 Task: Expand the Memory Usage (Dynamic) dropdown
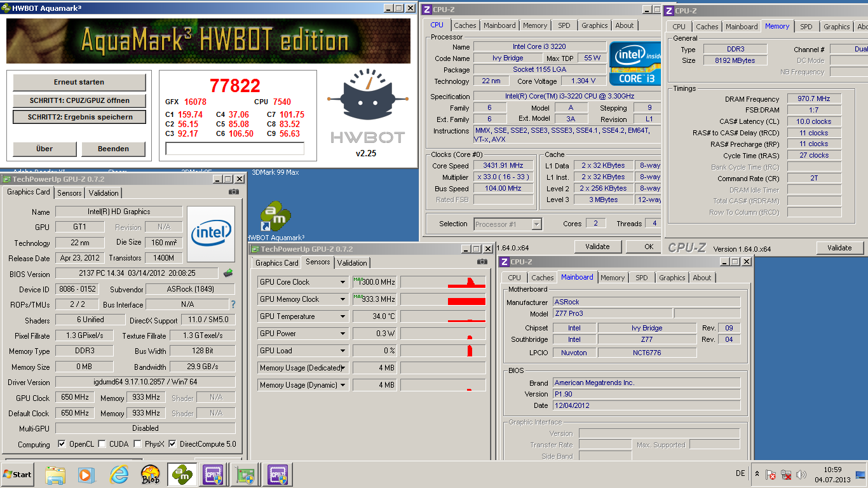tap(343, 385)
